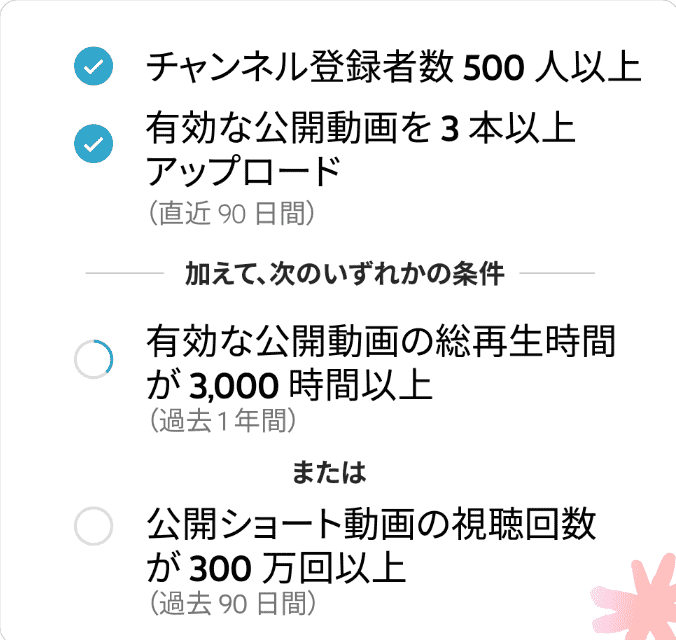
Task: Click the 加えて、次のいずれかの条件 divider heading
Action: pyautogui.click(x=344, y=273)
